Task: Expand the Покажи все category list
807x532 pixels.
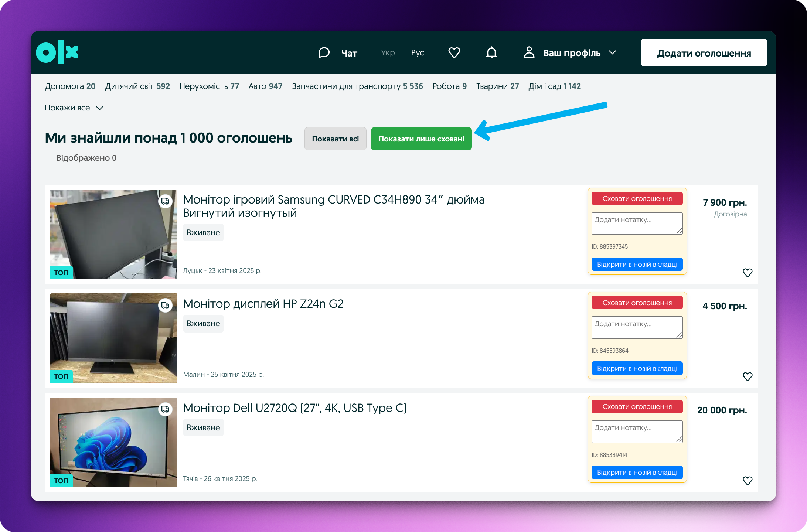Action: click(x=74, y=108)
